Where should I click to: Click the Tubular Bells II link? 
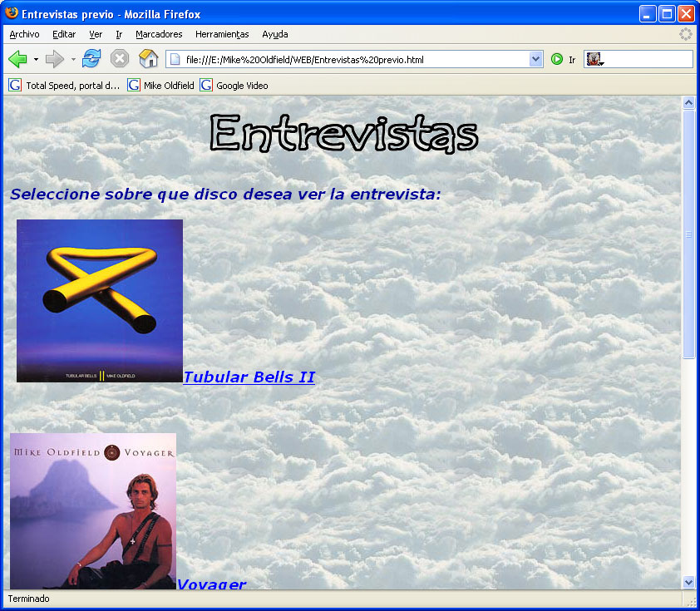coord(249,377)
